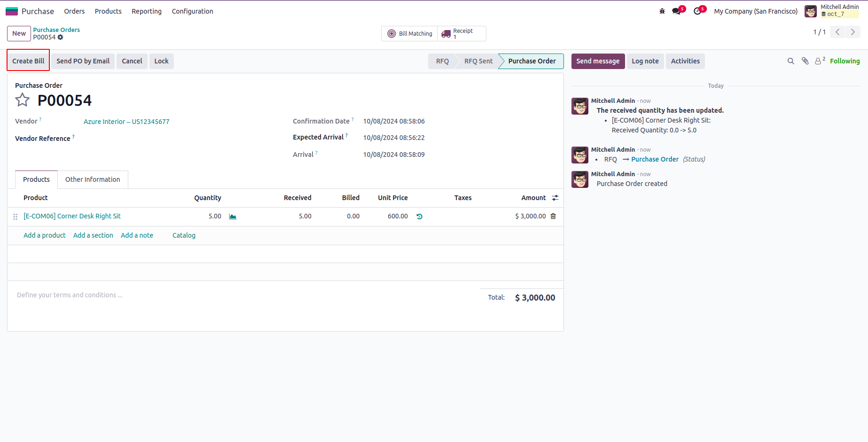Click the Purchase Order link in status message
The height and width of the screenshot is (442, 868).
point(655,159)
